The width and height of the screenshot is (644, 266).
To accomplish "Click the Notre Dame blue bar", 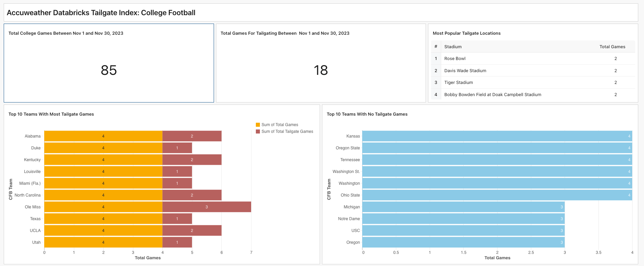I will (x=463, y=219).
